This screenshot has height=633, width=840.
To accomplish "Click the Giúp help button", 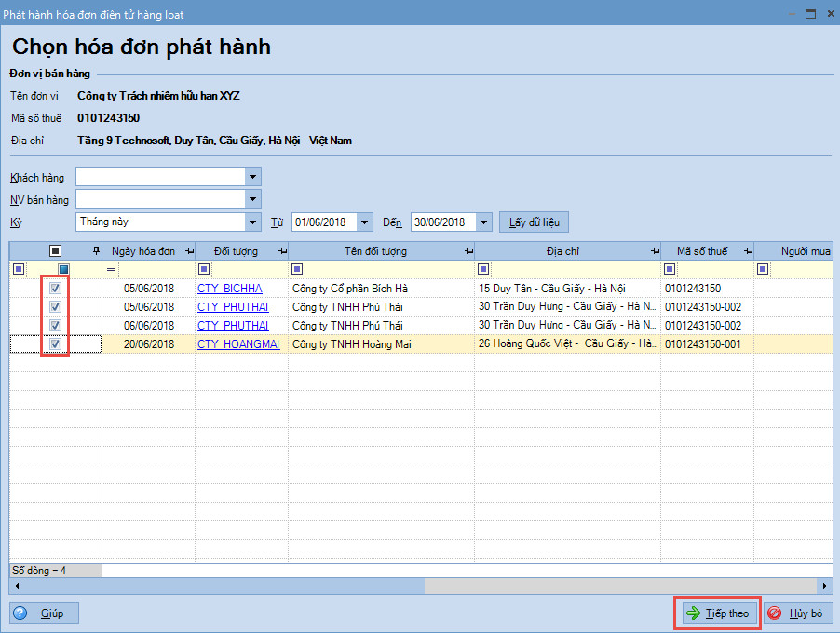I will (x=45, y=613).
